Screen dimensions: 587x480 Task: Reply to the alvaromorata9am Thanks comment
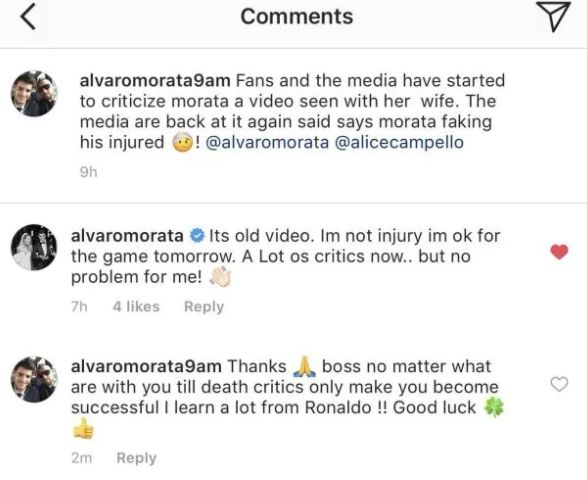136,458
